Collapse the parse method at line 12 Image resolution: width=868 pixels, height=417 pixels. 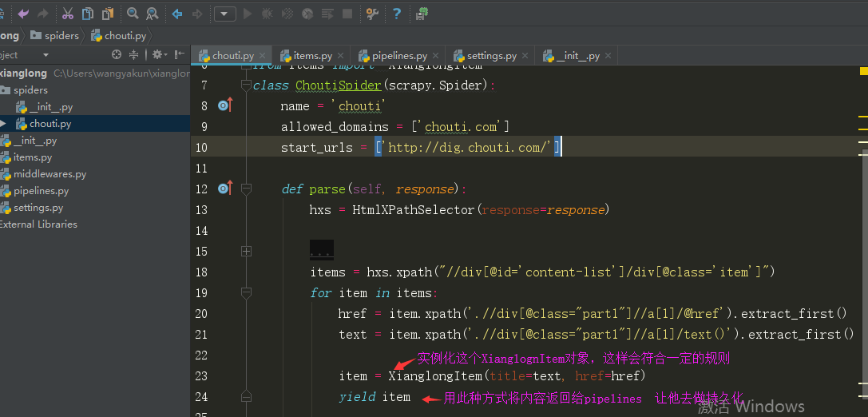tap(246, 189)
